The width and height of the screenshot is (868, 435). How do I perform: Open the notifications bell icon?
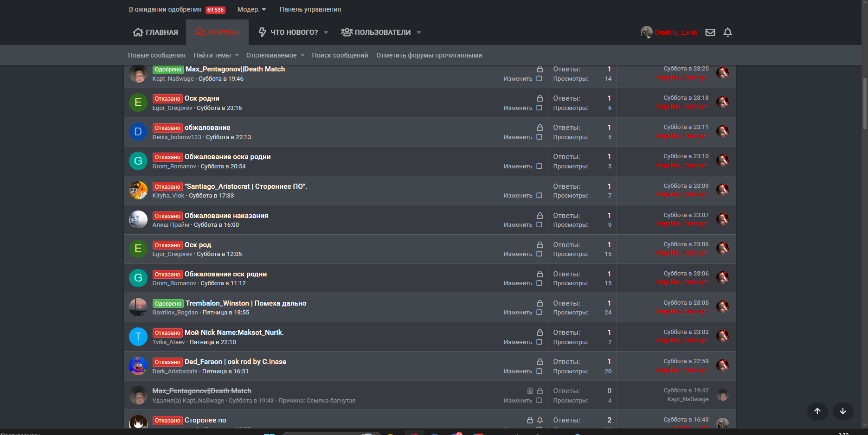(727, 32)
